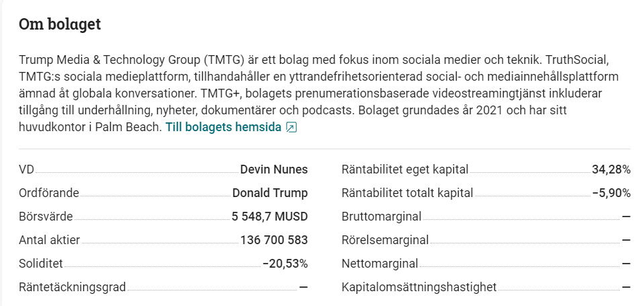Image resolution: width=644 pixels, height=306 pixels.
Task: Select the VD name Devin Nunes
Action: [274, 169]
